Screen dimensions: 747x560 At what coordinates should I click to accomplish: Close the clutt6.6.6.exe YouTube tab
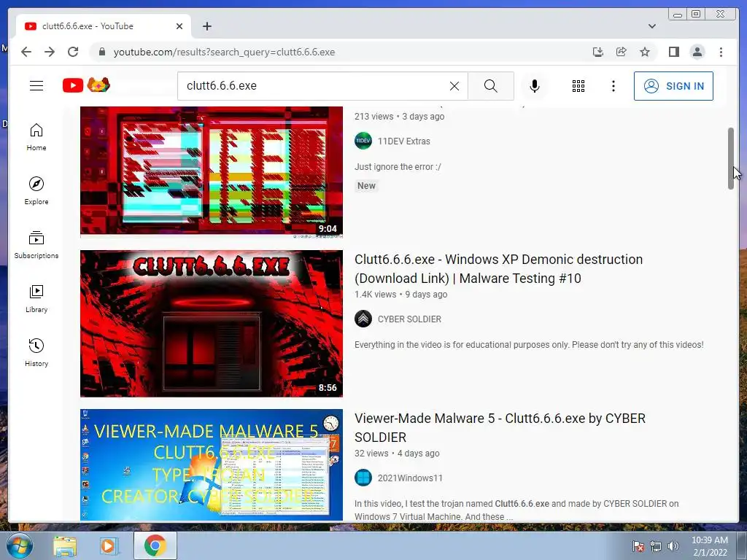point(179,26)
